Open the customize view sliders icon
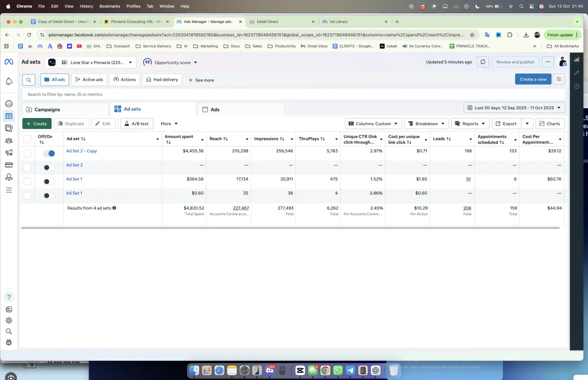Image resolution: width=588 pixels, height=380 pixels. pos(559,79)
